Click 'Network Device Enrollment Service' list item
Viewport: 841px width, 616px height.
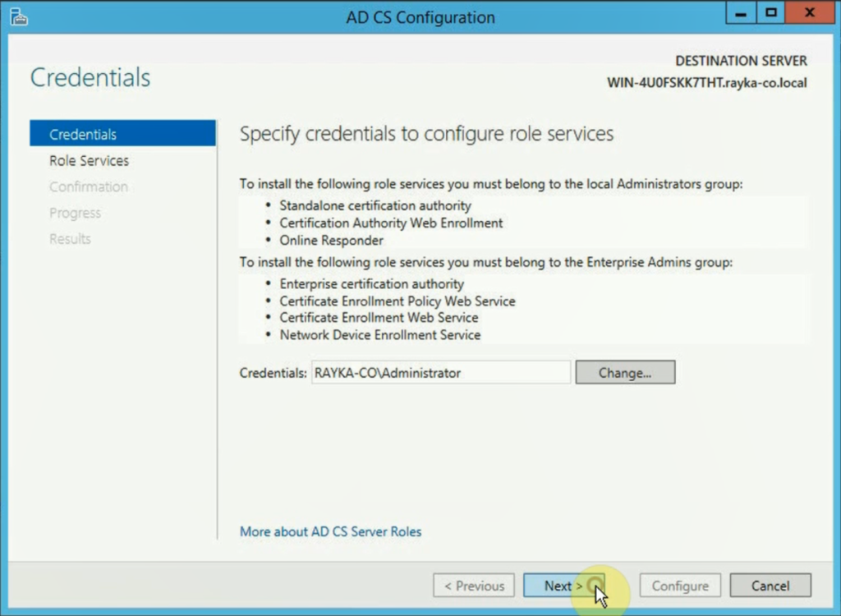379,335
